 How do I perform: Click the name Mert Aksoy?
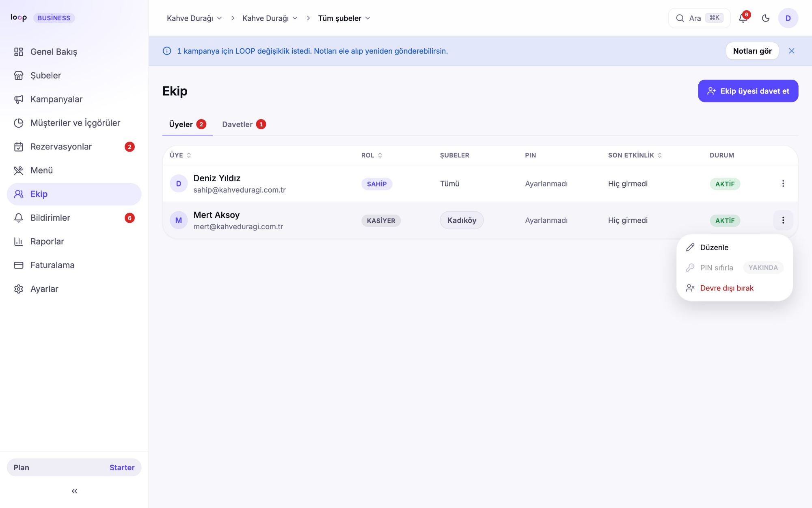point(216,215)
